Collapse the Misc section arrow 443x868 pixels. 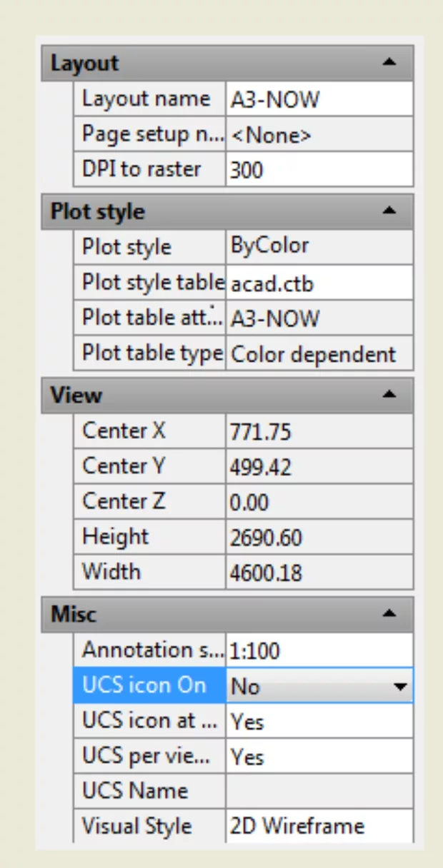(389, 613)
